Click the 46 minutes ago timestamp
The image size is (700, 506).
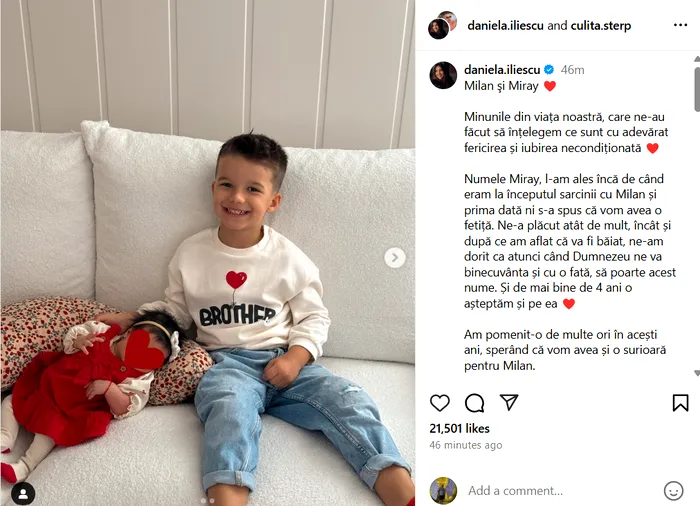[466, 445]
